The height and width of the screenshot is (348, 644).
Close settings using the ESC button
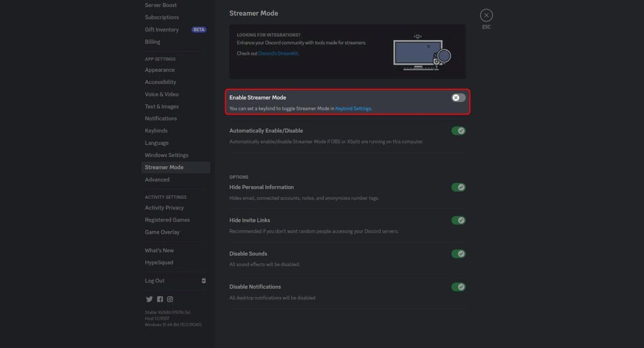click(x=486, y=15)
